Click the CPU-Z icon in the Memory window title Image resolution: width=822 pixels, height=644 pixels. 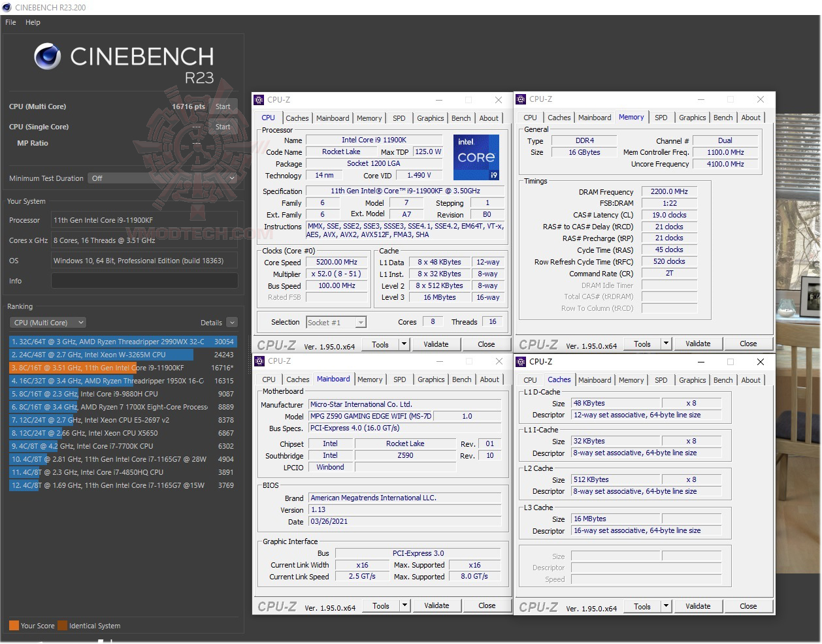(x=521, y=99)
